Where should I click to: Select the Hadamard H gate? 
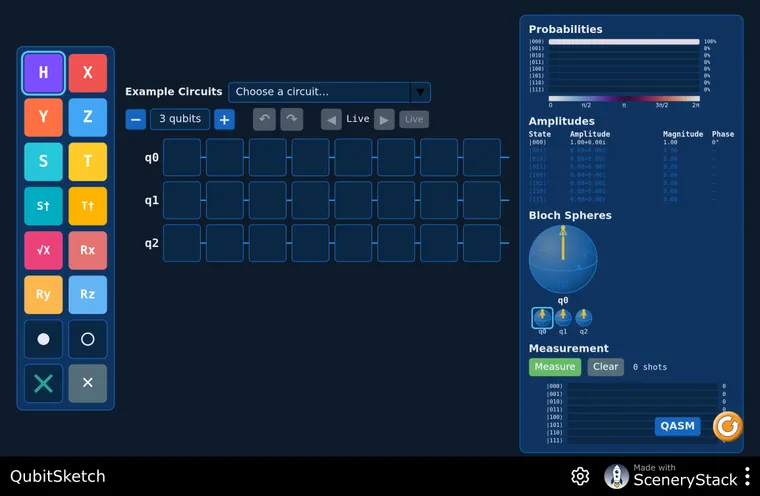pyautogui.click(x=43, y=73)
